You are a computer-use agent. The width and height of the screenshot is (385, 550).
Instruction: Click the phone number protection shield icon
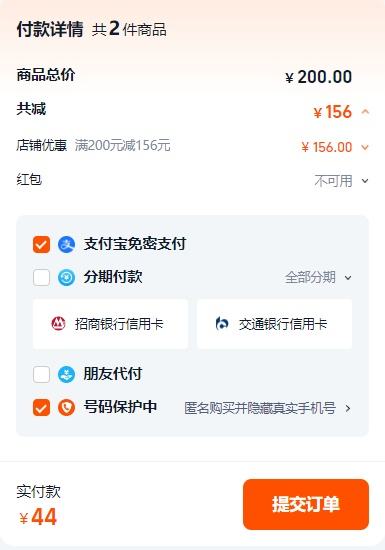click(x=66, y=408)
